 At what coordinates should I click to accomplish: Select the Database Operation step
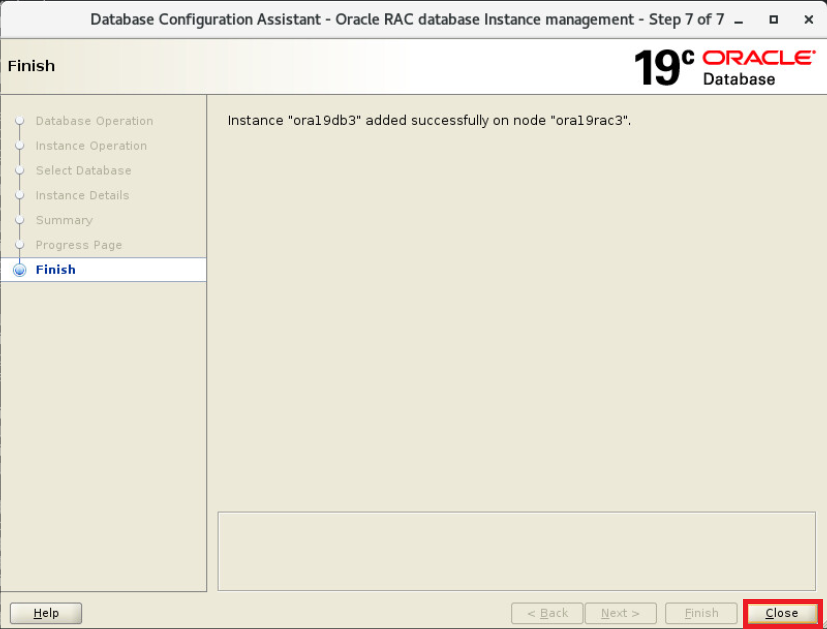(94, 121)
